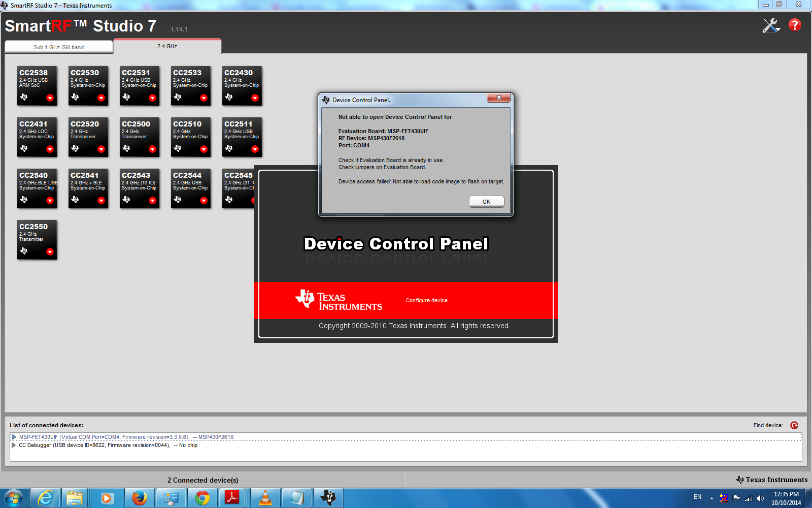Image resolution: width=812 pixels, height=508 pixels.
Task: Click the TI logo icon on the CC2540 tile
Action: click(24, 200)
